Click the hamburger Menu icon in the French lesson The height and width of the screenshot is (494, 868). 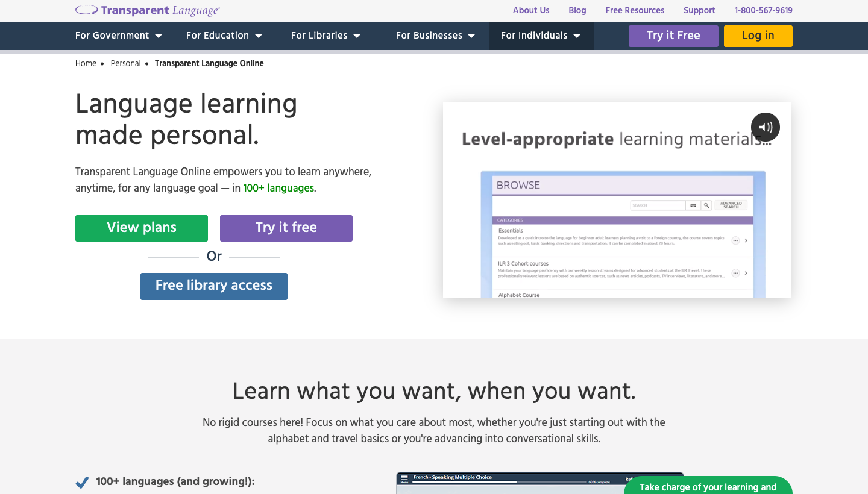point(404,478)
